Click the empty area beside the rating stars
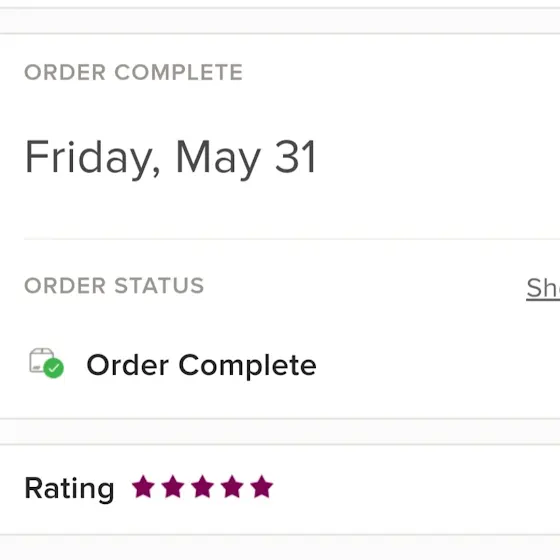The width and height of the screenshot is (560, 560). (417, 488)
